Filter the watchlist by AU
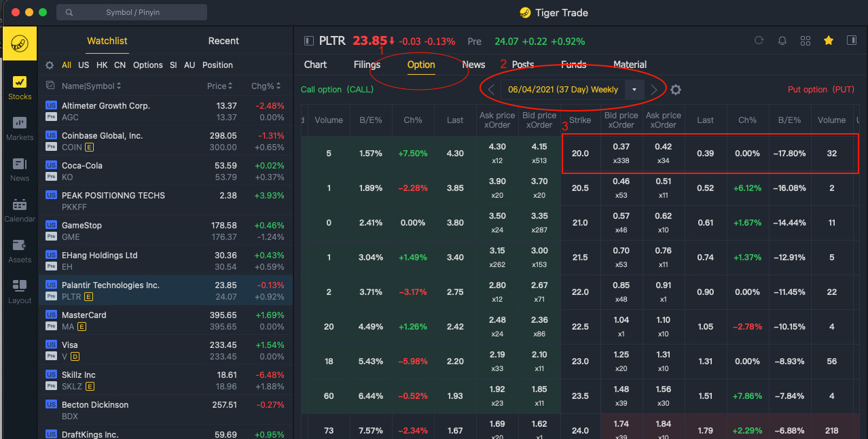Image resolution: width=868 pixels, height=439 pixels. 189,65
